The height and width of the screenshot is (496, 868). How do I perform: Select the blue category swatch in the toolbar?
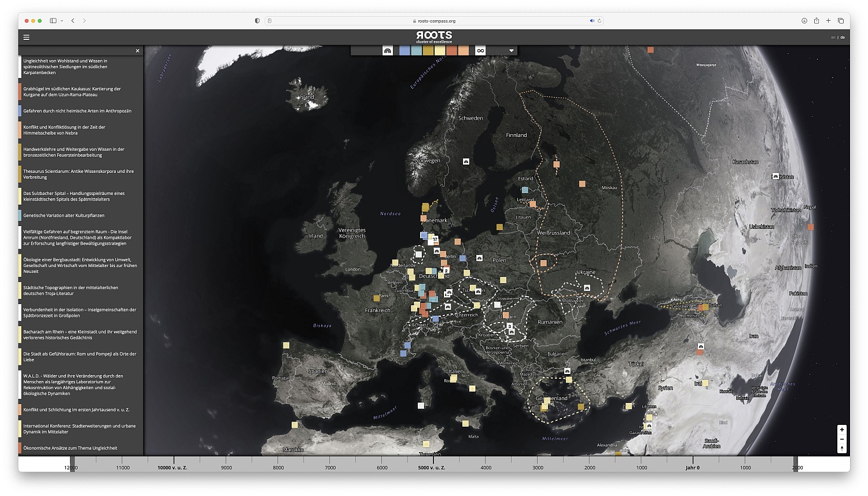click(406, 51)
